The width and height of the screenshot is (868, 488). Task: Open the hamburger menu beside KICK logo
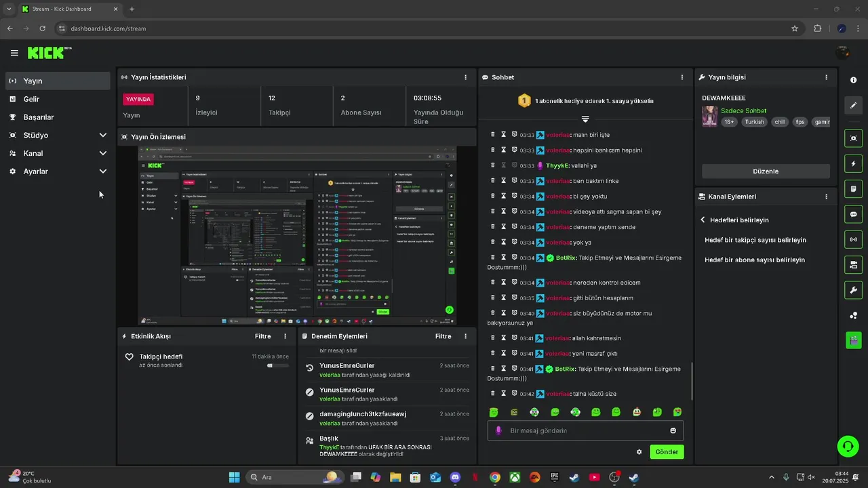point(14,53)
